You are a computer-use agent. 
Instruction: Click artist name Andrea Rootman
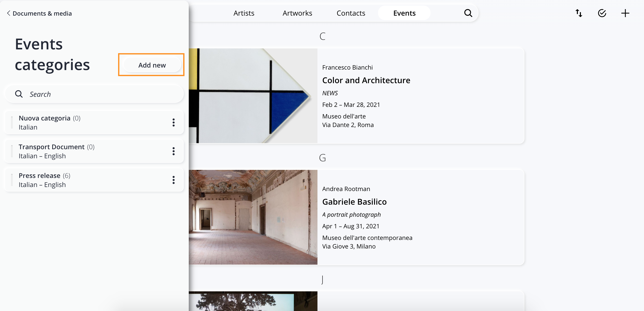pyautogui.click(x=346, y=189)
